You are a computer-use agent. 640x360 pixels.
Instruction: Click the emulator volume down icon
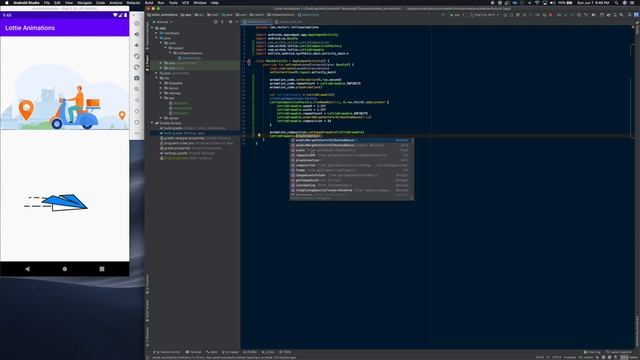point(137,45)
